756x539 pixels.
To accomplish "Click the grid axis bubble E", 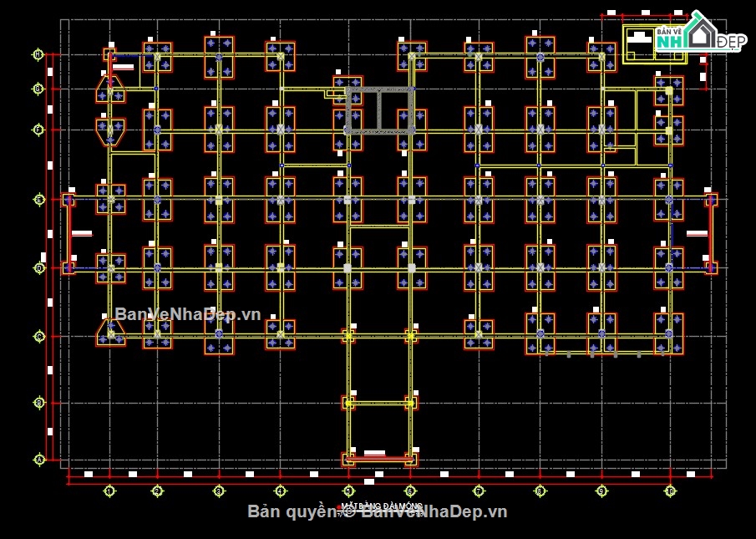I will (39, 199).
